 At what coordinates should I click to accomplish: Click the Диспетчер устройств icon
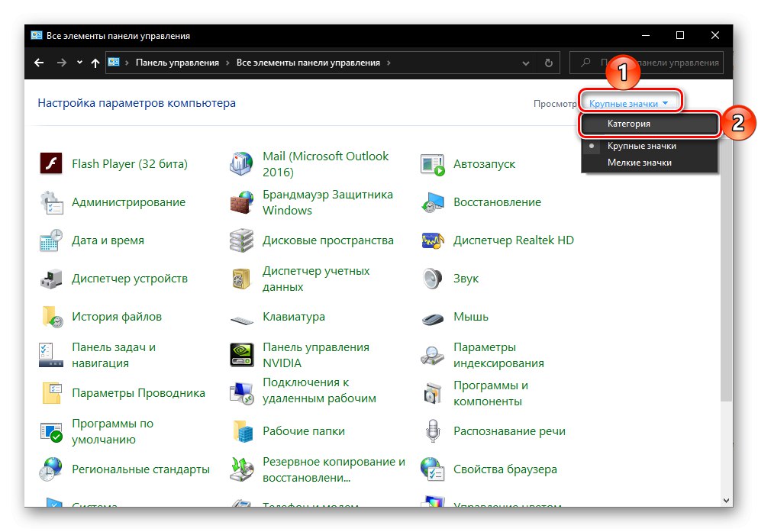coord(50,279)
